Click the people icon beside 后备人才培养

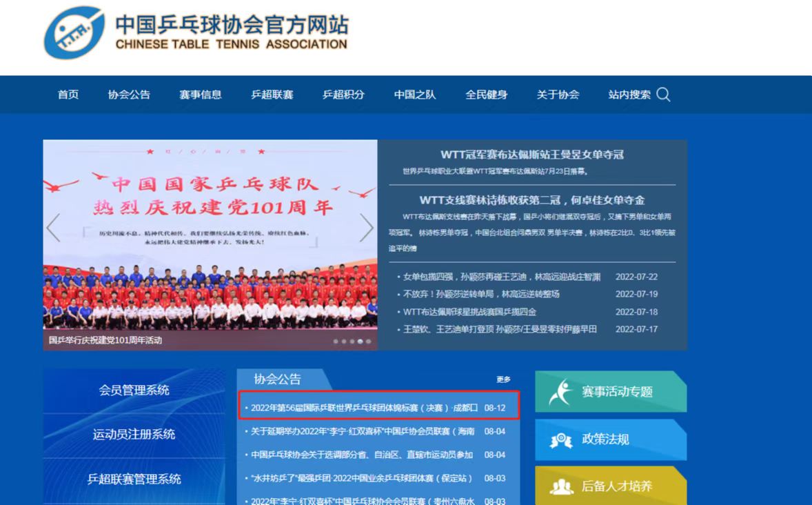pyautogui.click(x=560, y=486)
